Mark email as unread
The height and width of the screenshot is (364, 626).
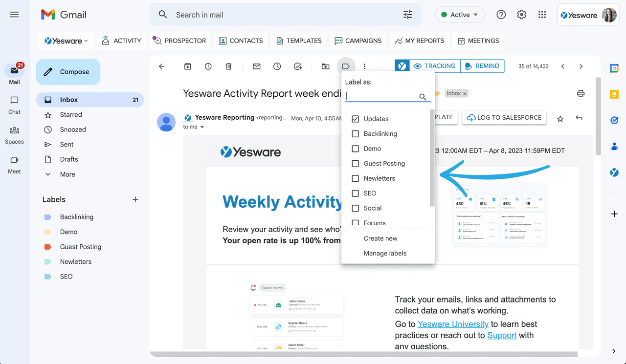(x=256, y=66)
